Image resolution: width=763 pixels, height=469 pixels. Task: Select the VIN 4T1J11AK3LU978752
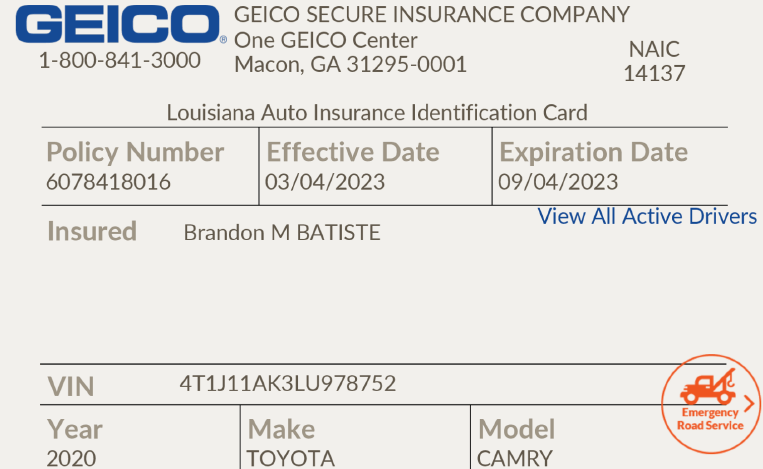pos(288,384)
